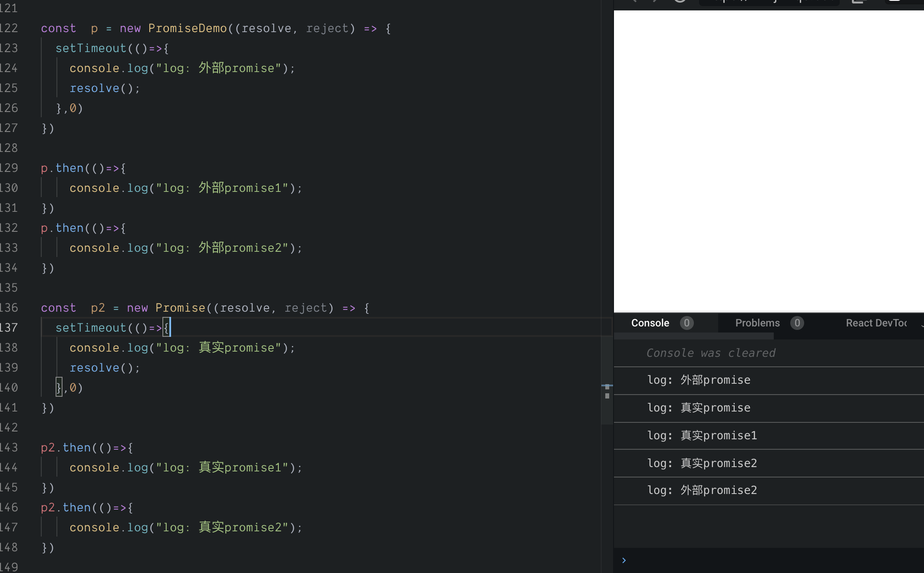Click the 'Console was cleared' message

tap(710, 353)
